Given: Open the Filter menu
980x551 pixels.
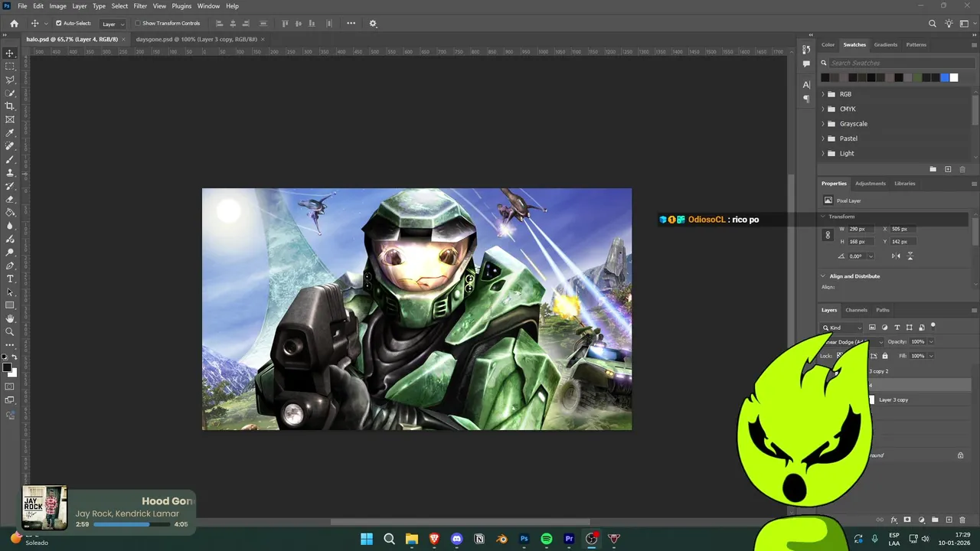Looking at the screenshot, I should coord(140,6).
